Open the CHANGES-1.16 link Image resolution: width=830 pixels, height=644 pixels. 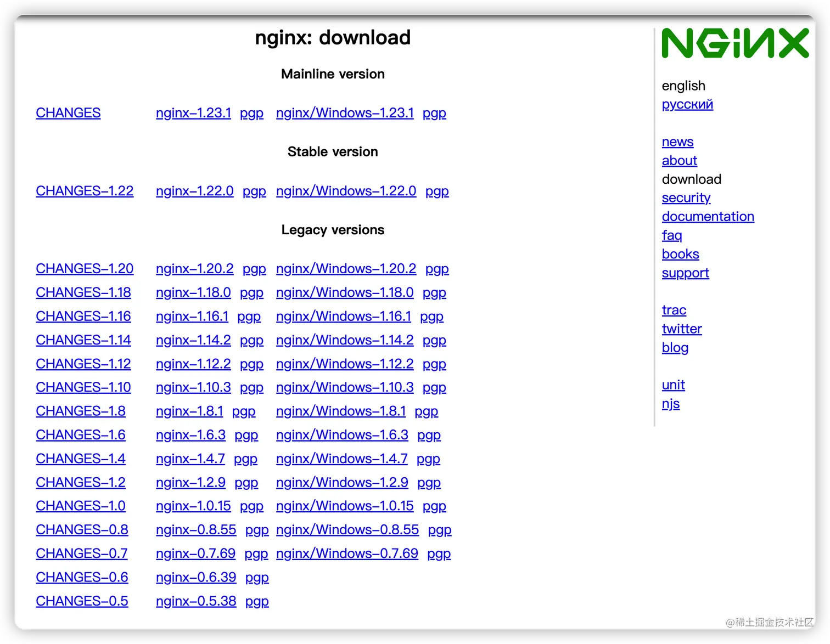pos(83,317)
